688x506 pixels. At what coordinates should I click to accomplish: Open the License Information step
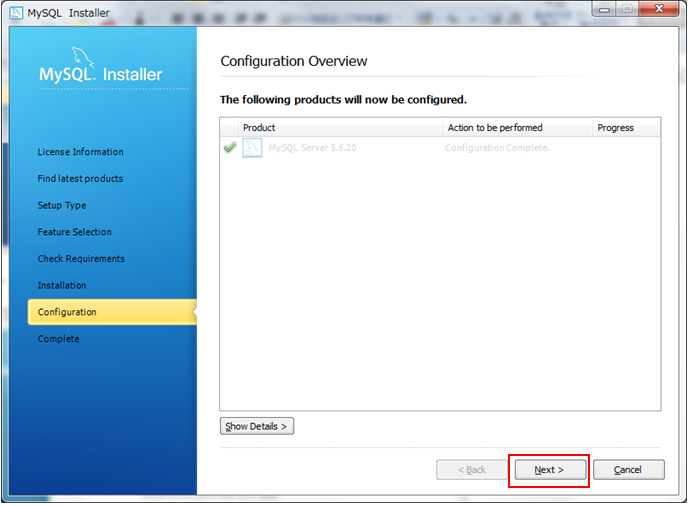(80, 152)
